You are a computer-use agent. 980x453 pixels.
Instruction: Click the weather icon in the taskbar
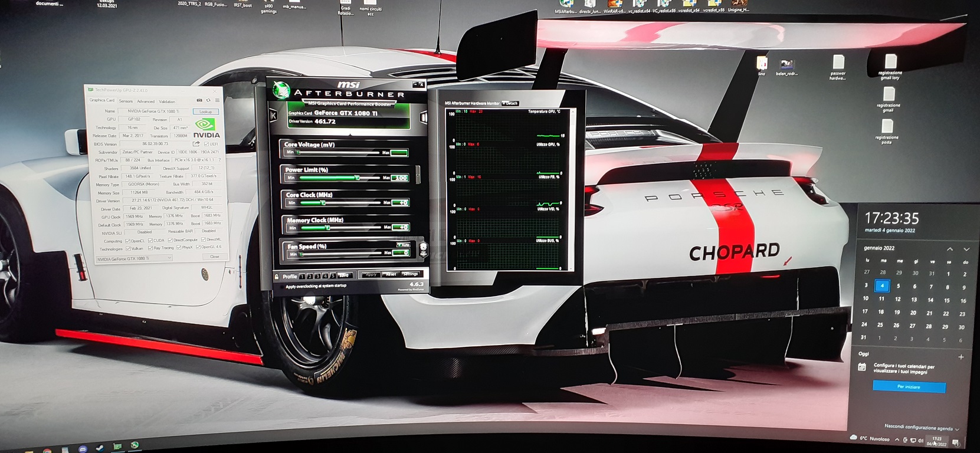pyautogui.click(x=853, y=438)
